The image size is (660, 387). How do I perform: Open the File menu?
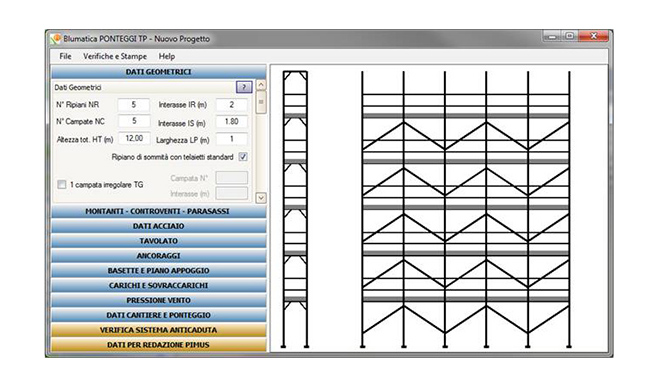[65, 56]
